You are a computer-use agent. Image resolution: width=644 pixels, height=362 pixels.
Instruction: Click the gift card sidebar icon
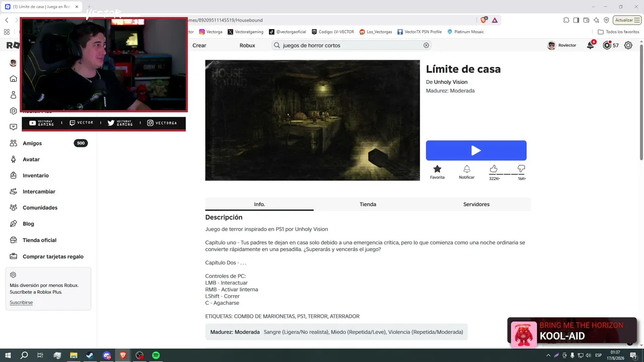(13, 256)
